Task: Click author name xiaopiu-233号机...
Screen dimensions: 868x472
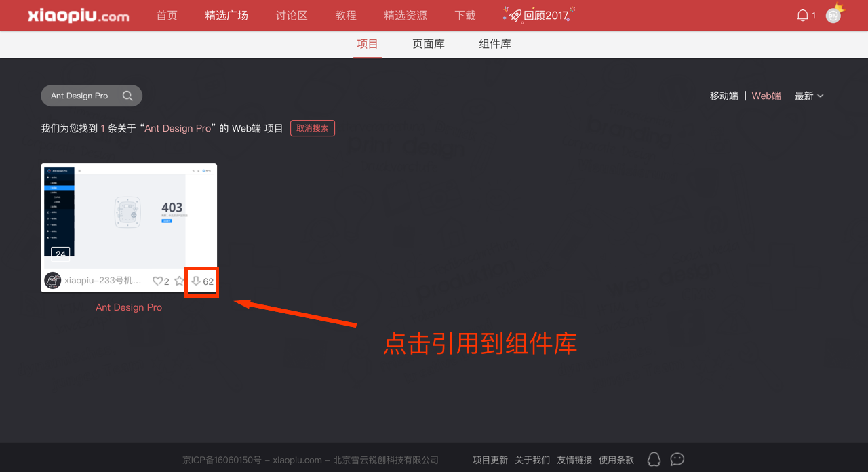Action: [x=103, y=281]
